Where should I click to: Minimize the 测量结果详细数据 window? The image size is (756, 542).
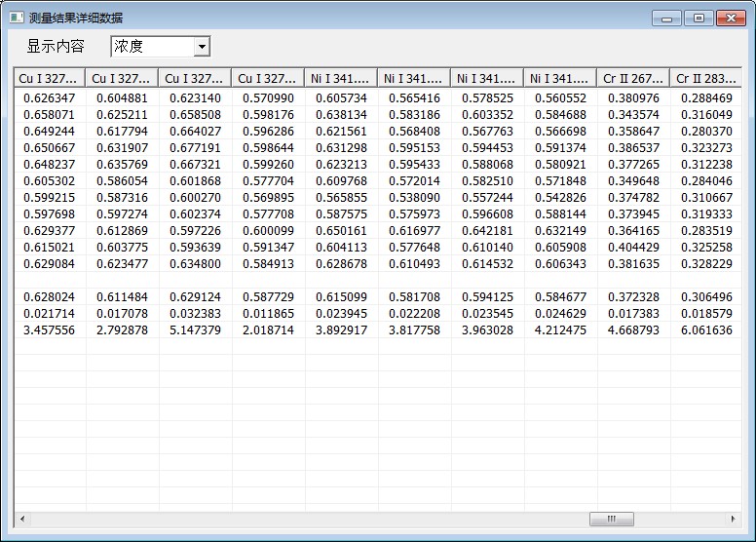[666, 19]
